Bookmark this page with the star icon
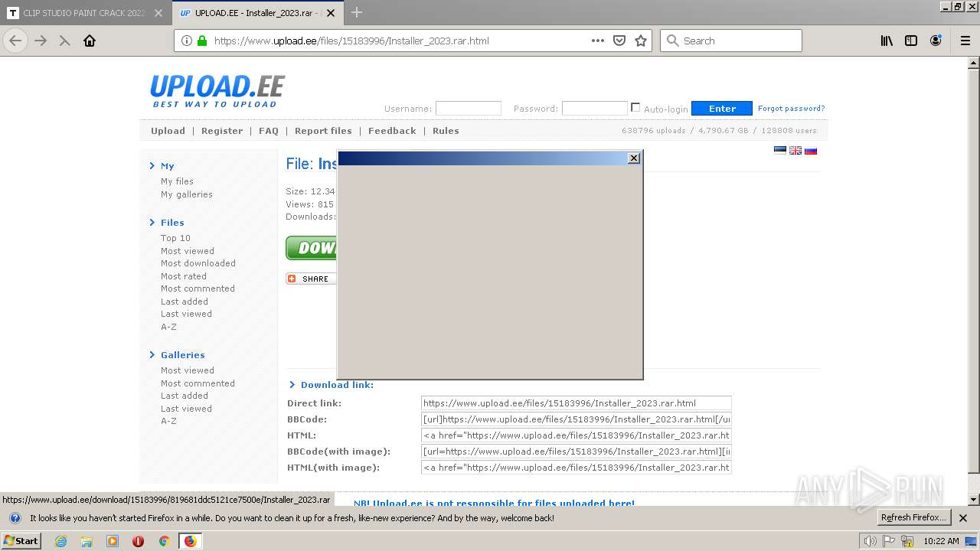Viewport: 980px width, 551px height. click(x=641, y=41)
